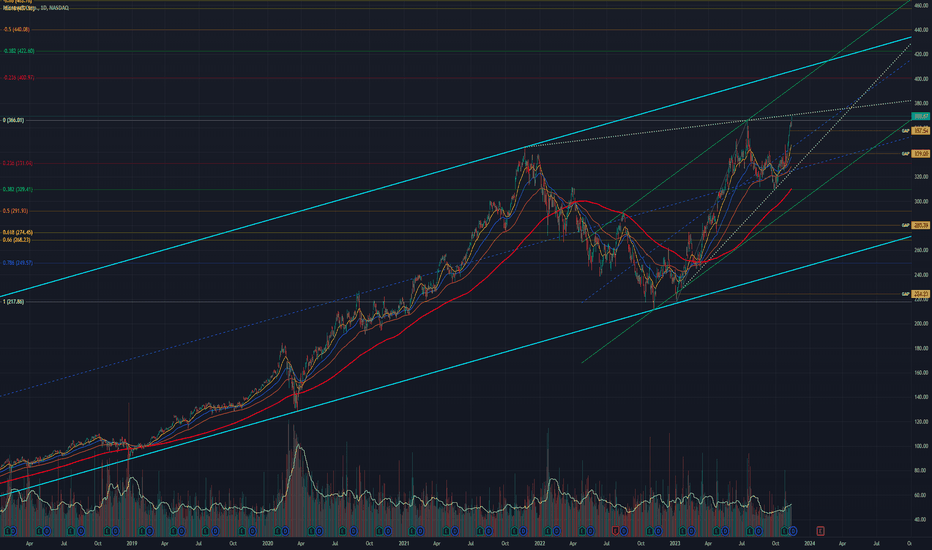Click the 100.00 value on the price axis

coord(921,447)
